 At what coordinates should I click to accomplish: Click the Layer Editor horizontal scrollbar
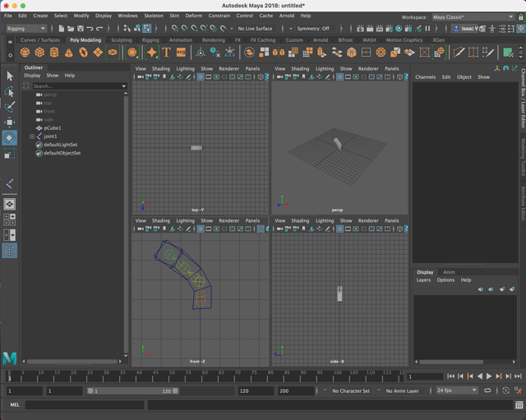pyautogui.click(x=451, y=362)
